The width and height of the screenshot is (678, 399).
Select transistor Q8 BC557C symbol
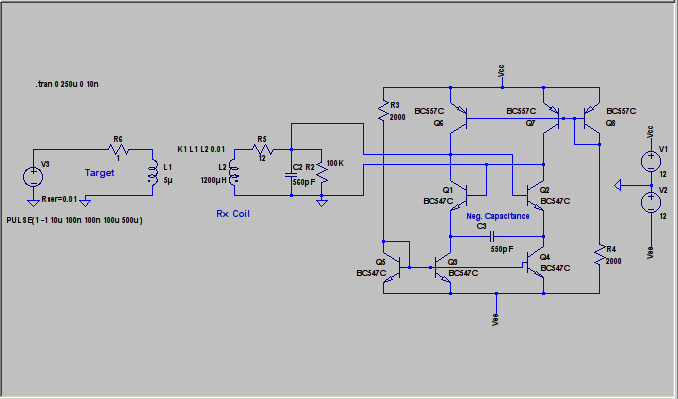[592, 118]
